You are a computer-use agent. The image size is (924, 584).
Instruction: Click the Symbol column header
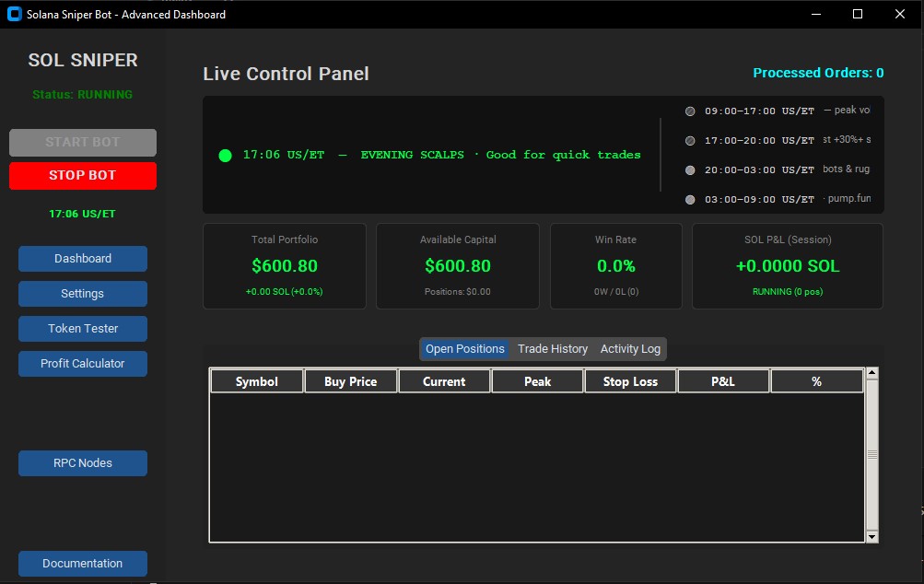click(x=257, y=380)
